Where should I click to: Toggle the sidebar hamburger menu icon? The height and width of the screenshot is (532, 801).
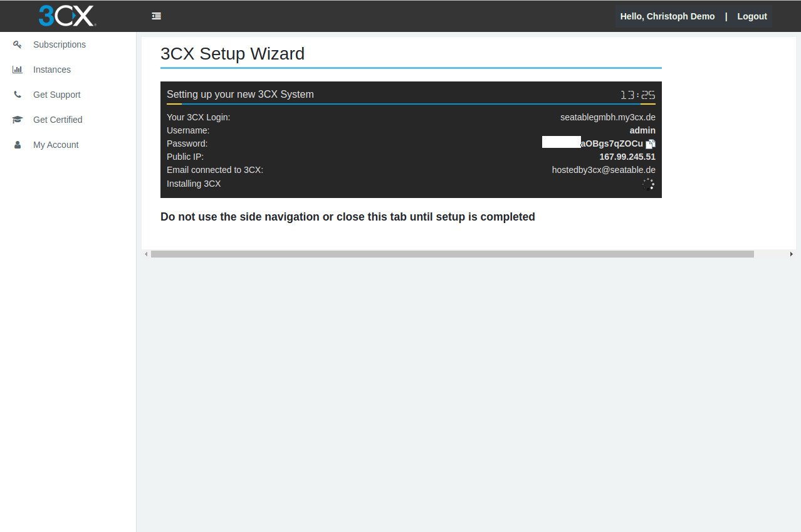coord(157,16)
